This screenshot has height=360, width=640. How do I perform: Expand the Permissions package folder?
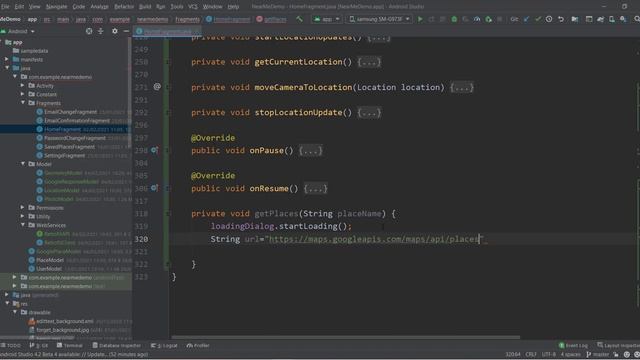pos(23,207)
